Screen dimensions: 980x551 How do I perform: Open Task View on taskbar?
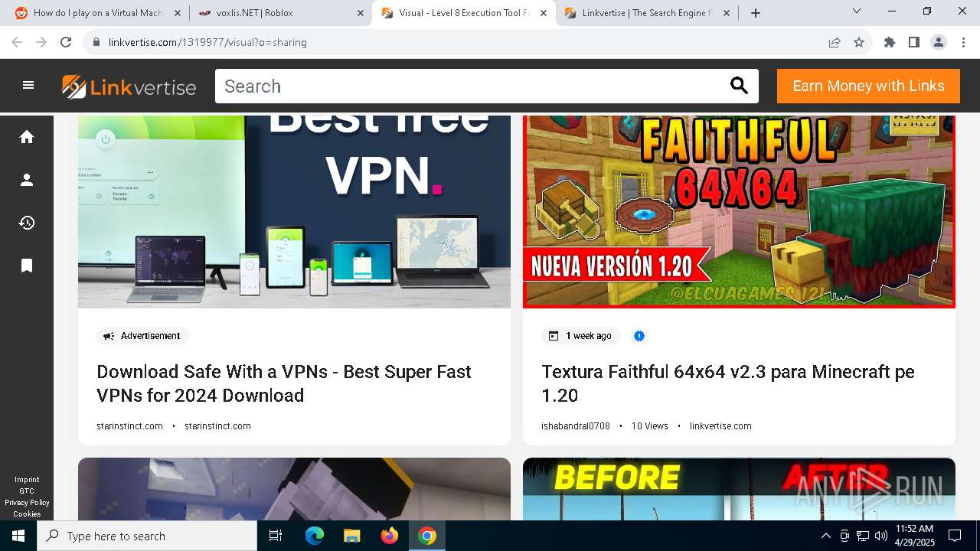point(276,536)
